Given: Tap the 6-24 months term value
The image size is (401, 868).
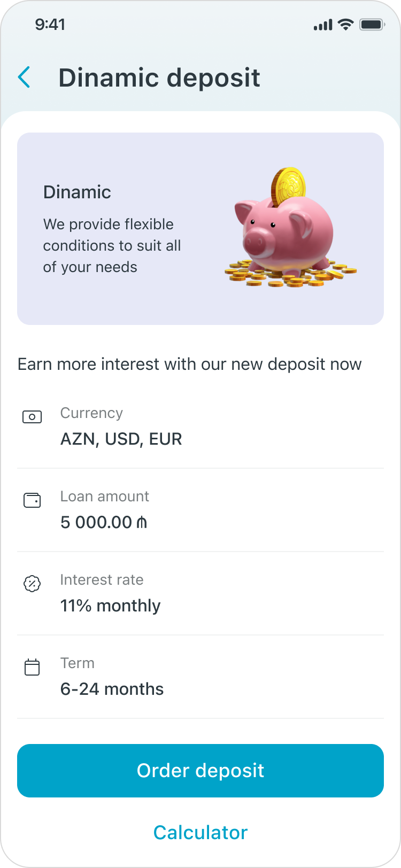Looking at the screenshot, I should (112, 689).
